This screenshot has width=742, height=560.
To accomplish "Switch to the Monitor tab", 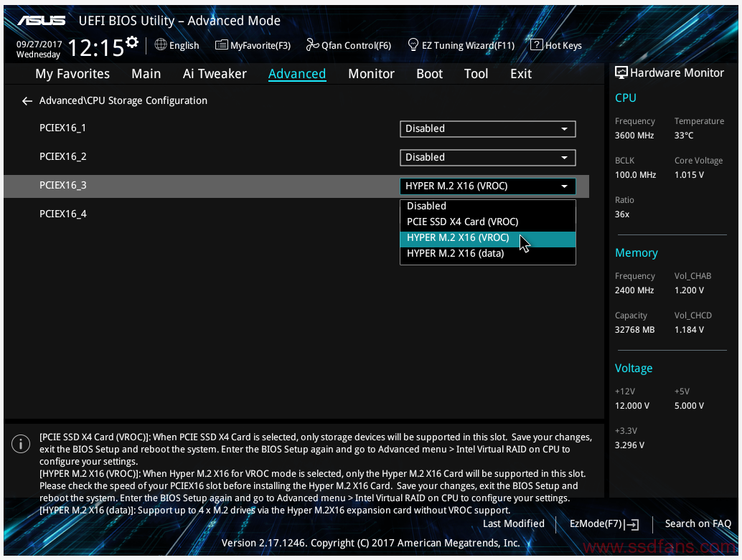I will pos(372,74).
